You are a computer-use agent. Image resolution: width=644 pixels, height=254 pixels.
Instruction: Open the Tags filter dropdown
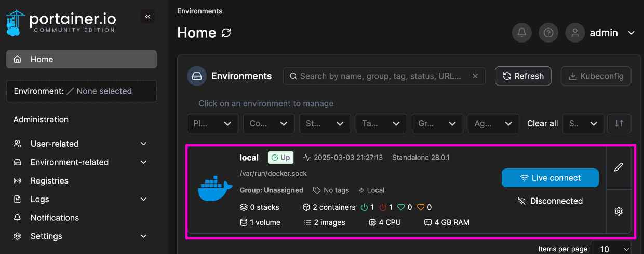(x=381, y=123)
